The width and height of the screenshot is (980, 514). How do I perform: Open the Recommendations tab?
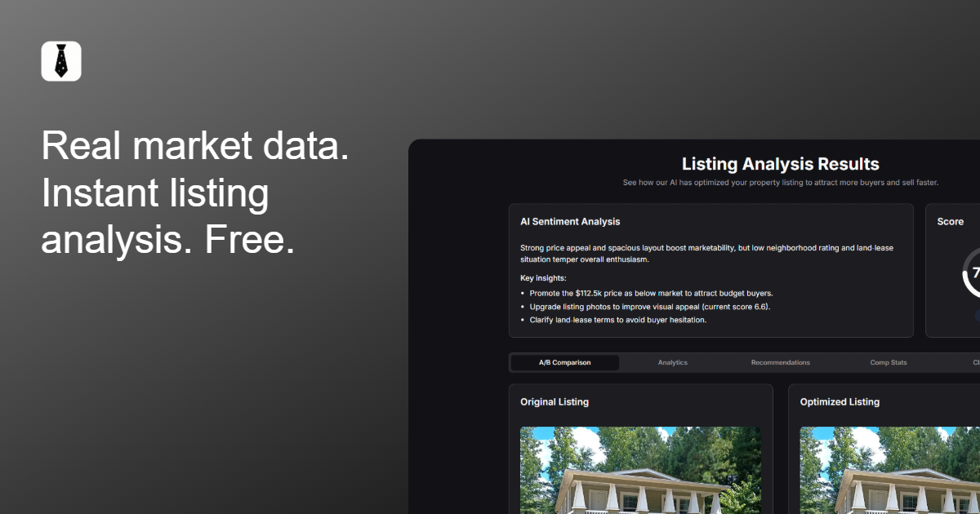point(781,361)
